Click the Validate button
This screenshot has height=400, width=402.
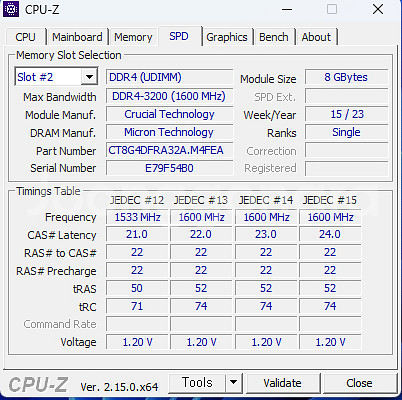282,383
